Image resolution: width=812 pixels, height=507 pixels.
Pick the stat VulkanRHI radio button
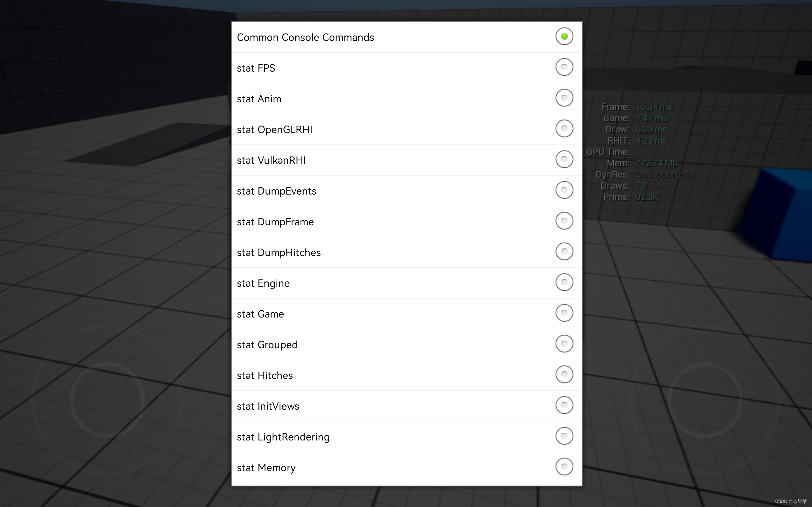click(x=564, y=159)
